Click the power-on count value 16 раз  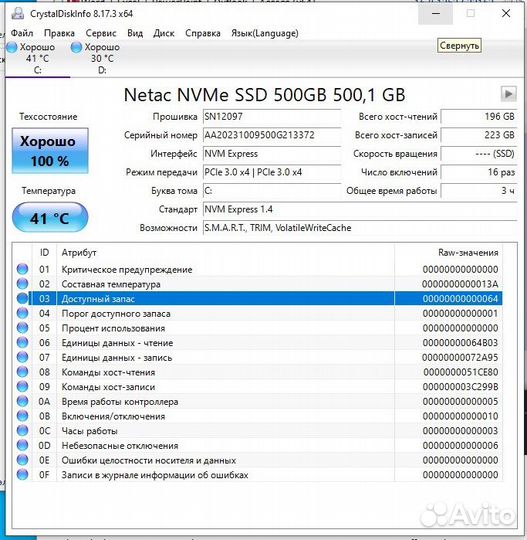pyautogui.click(x=479, y=172)
